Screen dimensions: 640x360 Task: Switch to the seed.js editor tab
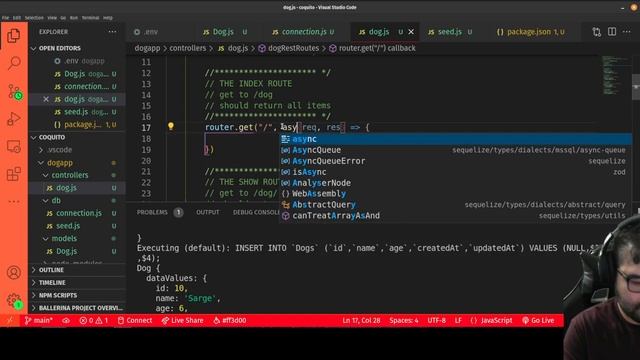pyautogui.click(x=450, y=32)
